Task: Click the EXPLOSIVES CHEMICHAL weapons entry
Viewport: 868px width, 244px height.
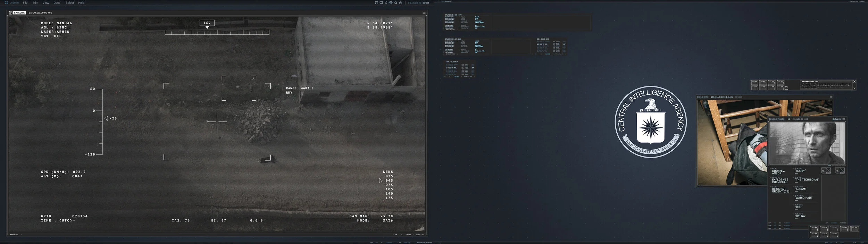Action: coord(780,181)
